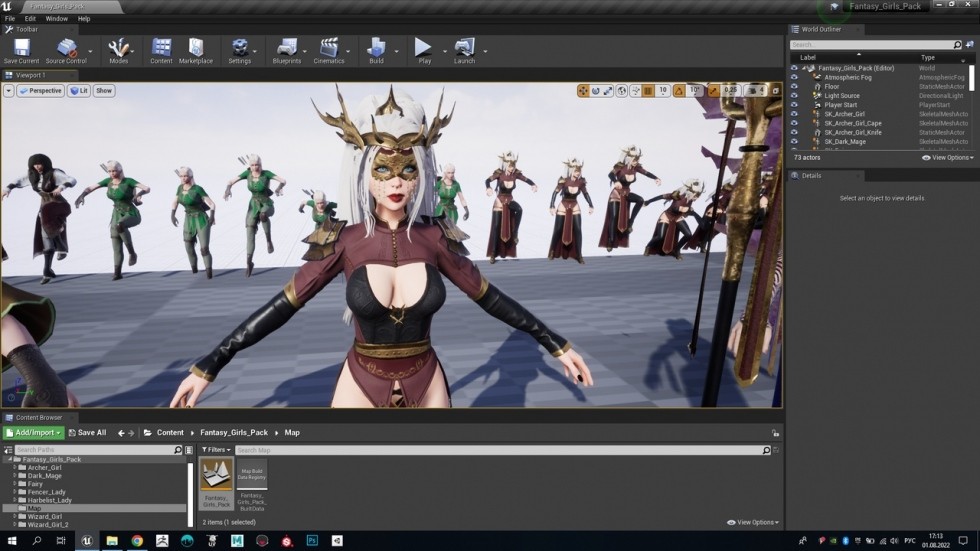The height and width of the screenshot is (551, 980).
Task: Open the Lit view mode menu
Action: point(79,91)
